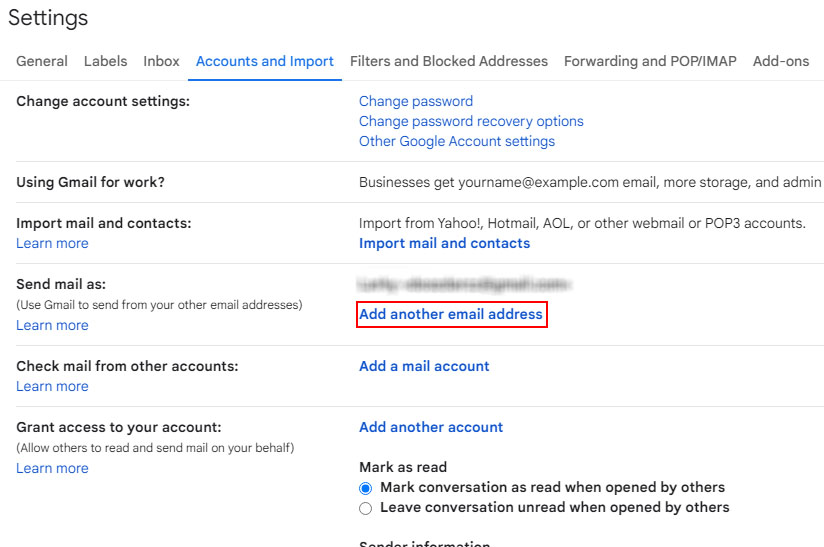The width and height of the screenshot is (824, 547).
Task: Open the Add-ons tab
Action: (781, 61)
